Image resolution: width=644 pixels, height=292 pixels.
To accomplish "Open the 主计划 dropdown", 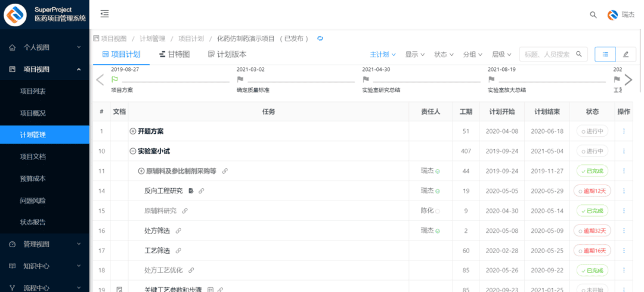I will tap(383, 54).
